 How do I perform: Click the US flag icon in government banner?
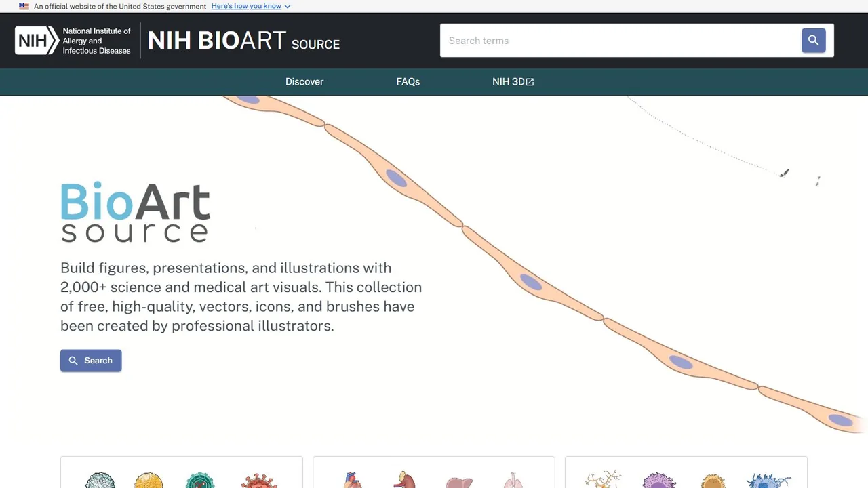tap(24, 6)
